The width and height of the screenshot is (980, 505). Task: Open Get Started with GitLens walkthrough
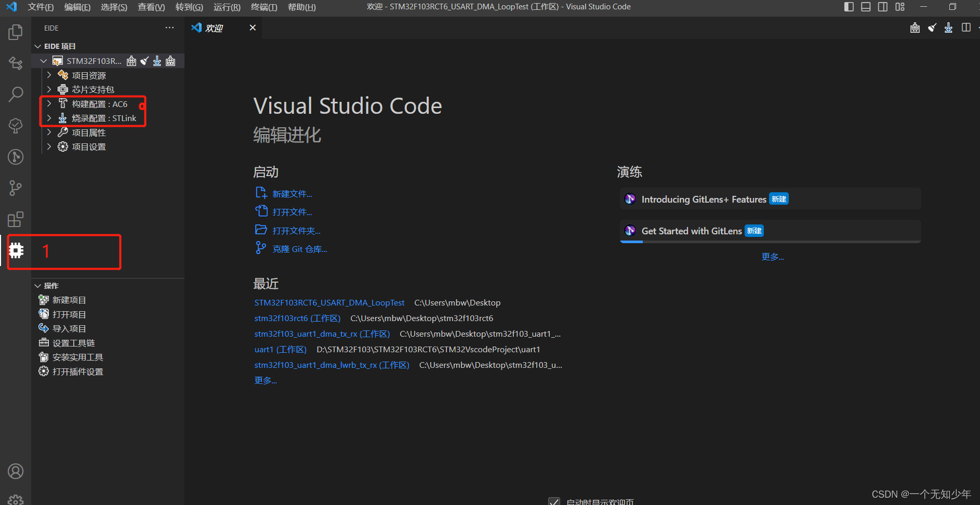pyautogui.click(x=771, y=231)
